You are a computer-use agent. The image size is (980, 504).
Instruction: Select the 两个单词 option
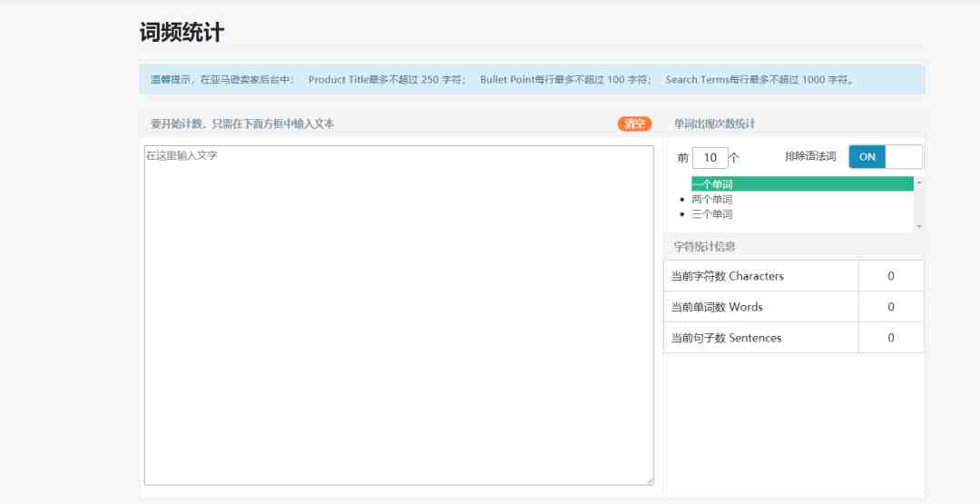pos(712,200)
